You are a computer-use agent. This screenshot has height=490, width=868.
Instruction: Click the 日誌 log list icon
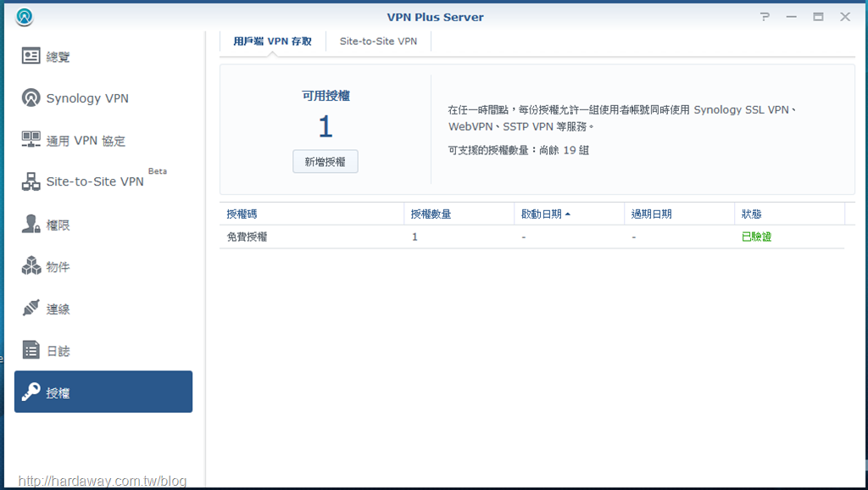click(x=31, y=350)
